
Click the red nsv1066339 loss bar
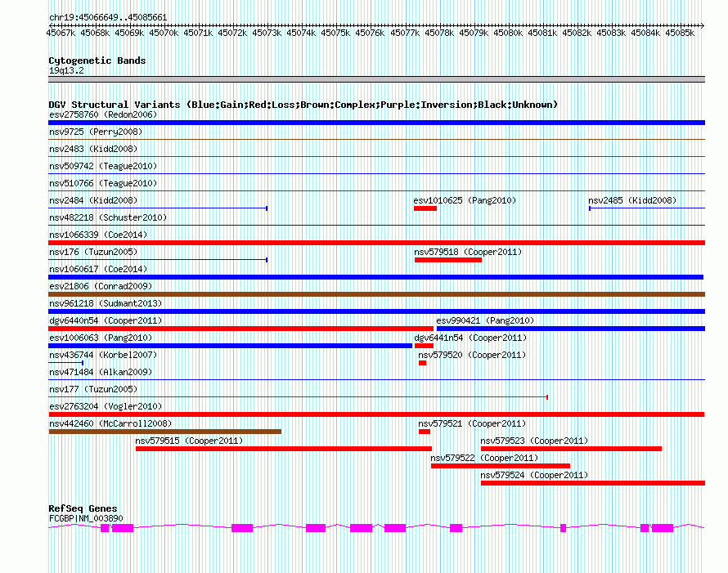[376, 243]
